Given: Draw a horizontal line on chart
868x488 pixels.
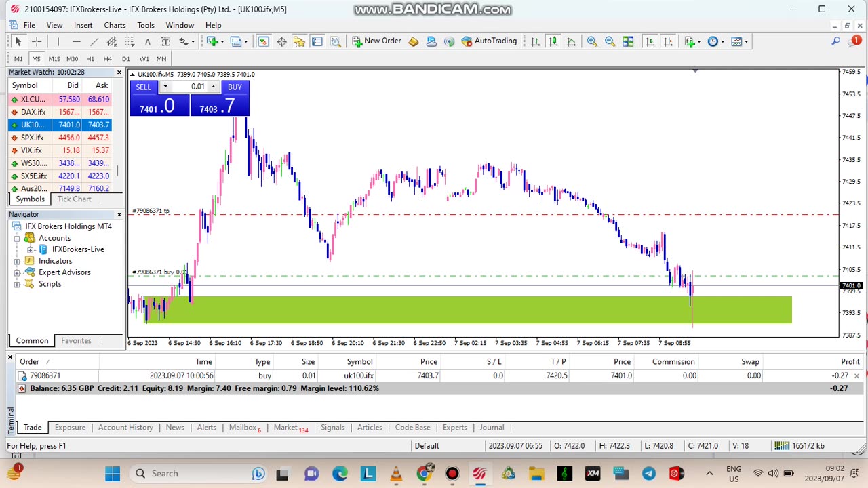Looking at the screenshot, I should 77,41.
